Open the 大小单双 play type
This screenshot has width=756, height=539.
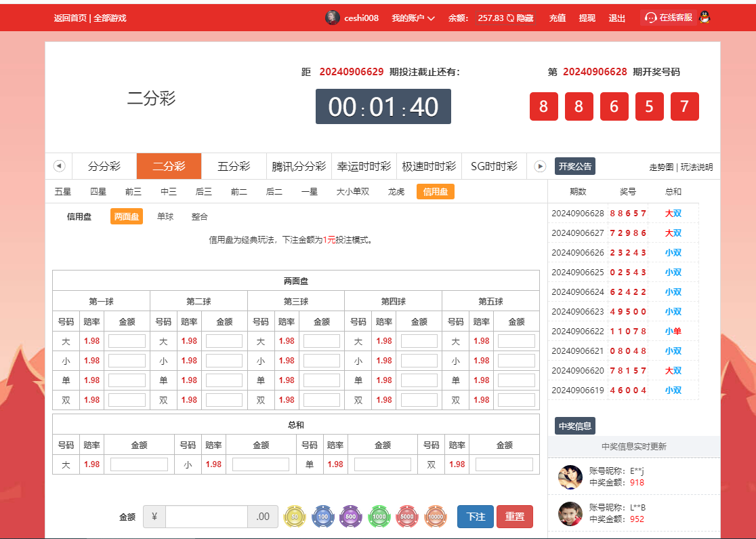click(x=353, y=192)
